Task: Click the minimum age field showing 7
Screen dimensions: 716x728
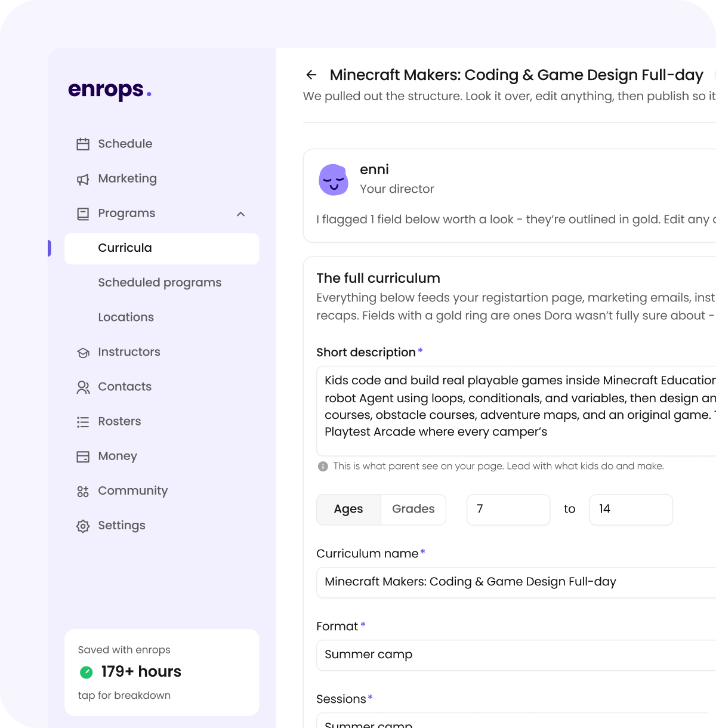Action: 508,509
